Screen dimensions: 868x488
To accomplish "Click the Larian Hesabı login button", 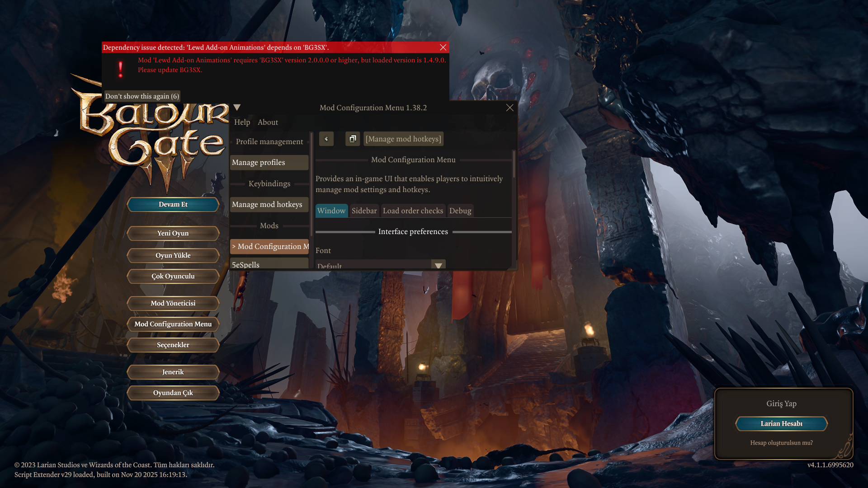I will (782, 423).
